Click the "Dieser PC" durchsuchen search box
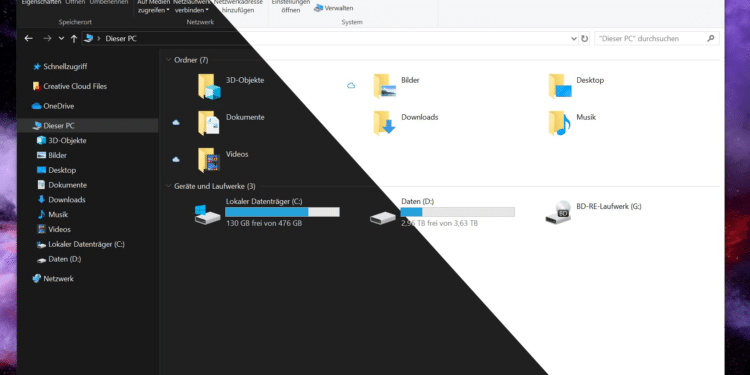The image size is (750, 375). [x=656, y=39]
